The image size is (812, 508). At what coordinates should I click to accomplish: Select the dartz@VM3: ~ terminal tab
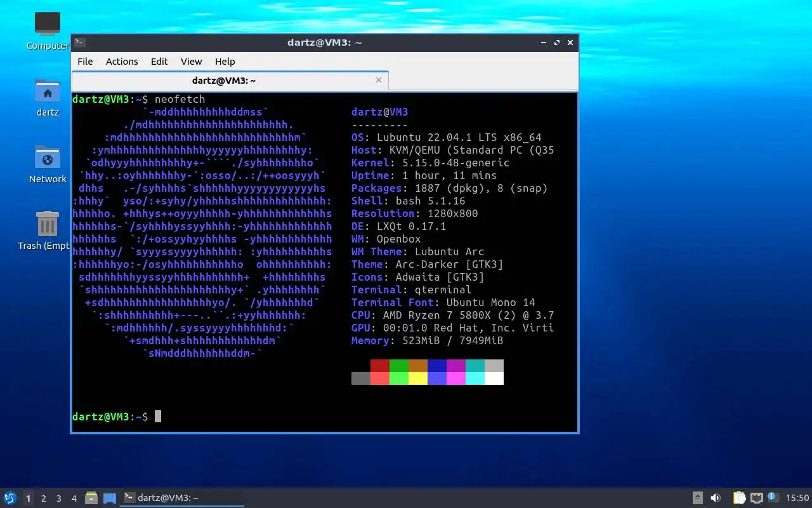(230, 81)
